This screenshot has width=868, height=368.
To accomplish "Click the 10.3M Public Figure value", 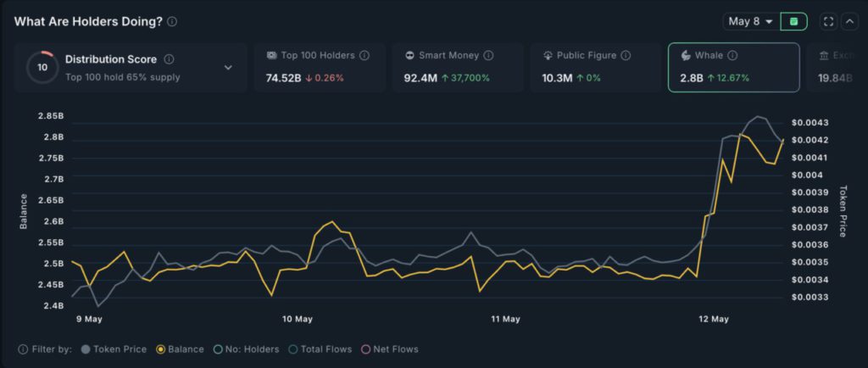I will point(558,78).
